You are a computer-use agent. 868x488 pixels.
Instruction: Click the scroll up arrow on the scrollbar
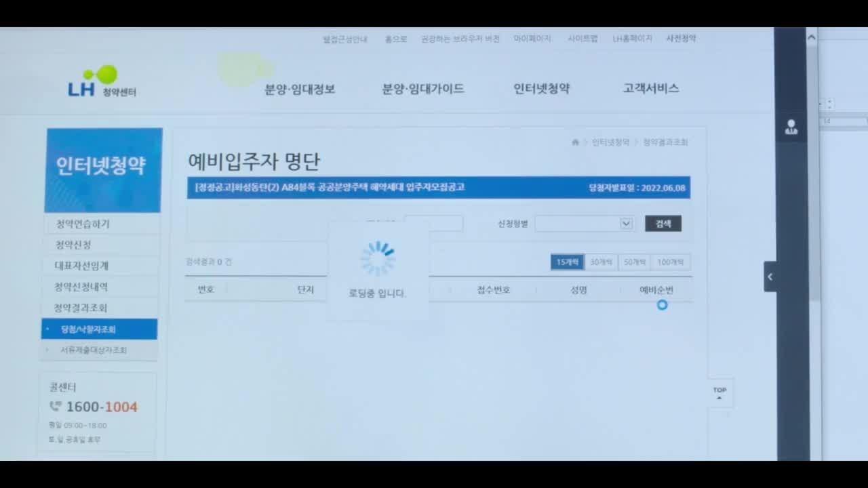point(812,38)
